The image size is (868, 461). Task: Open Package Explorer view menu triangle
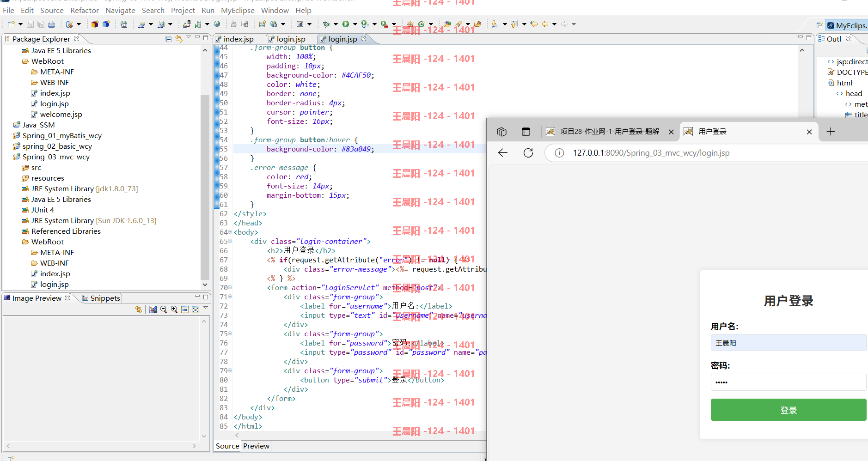[x=189, y=37]
